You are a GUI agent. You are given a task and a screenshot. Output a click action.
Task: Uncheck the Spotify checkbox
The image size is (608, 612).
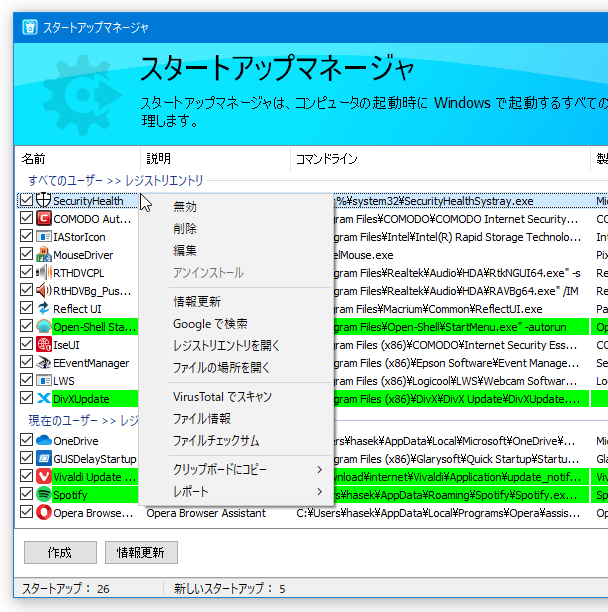pyautogui.click(x=26, y=494)
